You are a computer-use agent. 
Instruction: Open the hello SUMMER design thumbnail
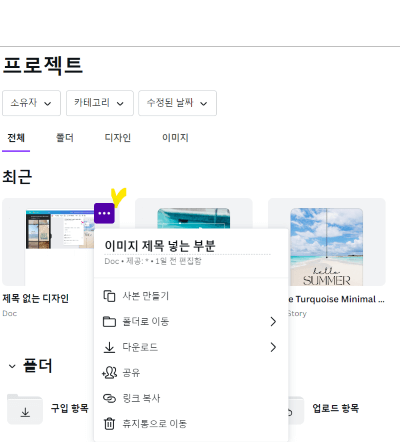(x=327, y=242)
